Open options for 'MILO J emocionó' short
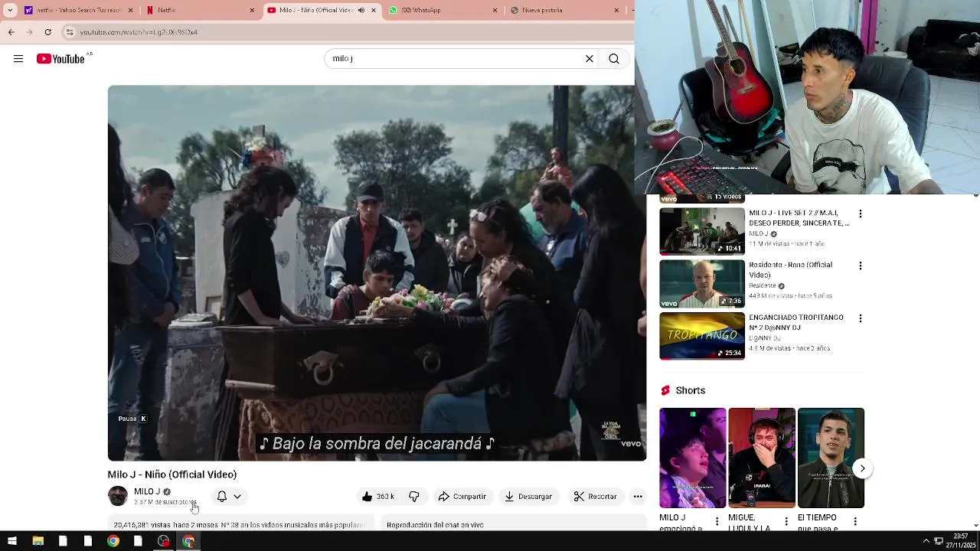The height and width of the screenshot is (551, 980). tap(717, 521)
